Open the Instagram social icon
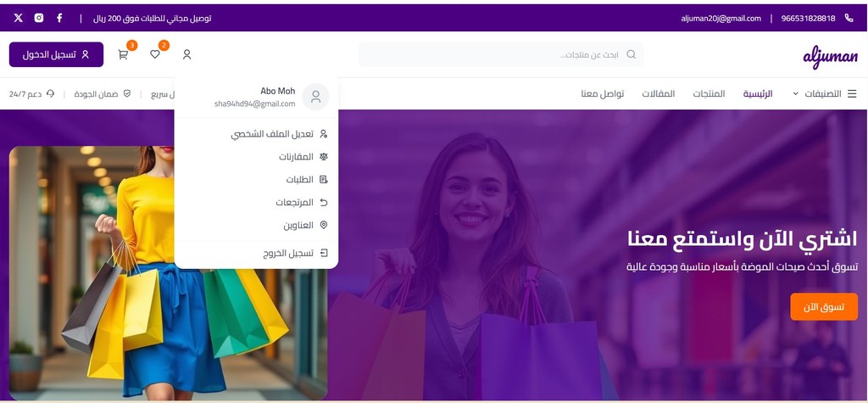868x403 pixels. pyautogui.click(x=39, y=18)
